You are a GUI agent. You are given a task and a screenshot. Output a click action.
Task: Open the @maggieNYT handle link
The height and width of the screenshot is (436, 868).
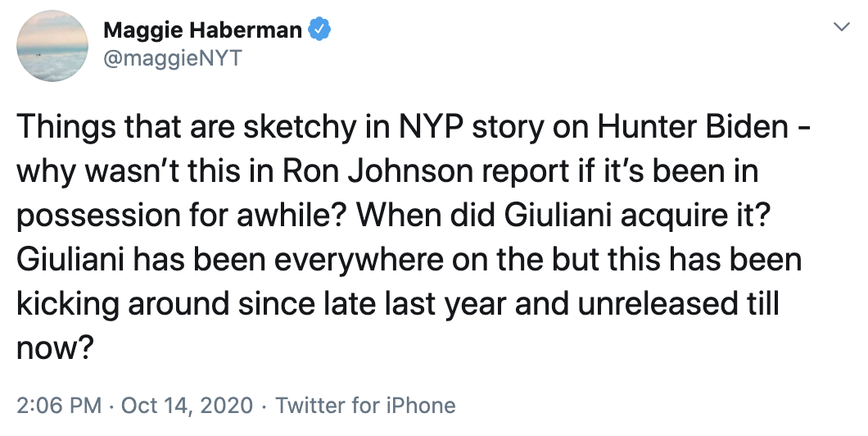tap(172, 59)
